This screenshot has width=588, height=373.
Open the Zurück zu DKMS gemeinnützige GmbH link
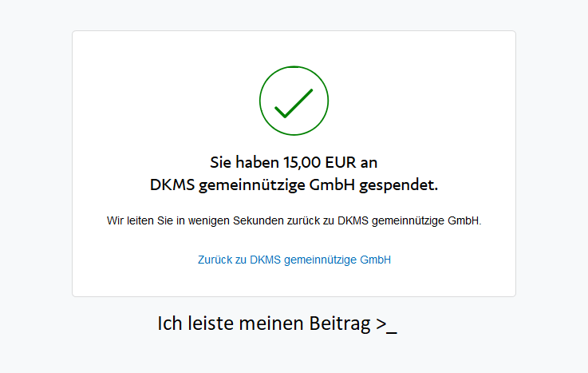pyautogui.click(x=294, y=260)
